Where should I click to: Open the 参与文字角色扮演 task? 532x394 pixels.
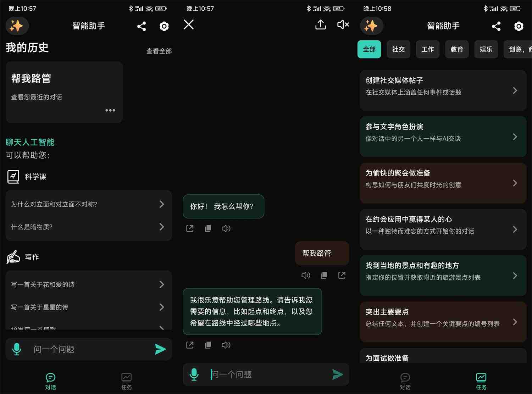click(x=443, y=137)
